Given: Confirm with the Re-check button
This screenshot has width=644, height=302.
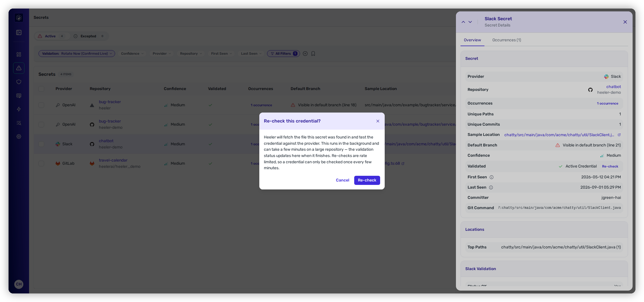Looking at the screenshot, I should pos(367,180).
